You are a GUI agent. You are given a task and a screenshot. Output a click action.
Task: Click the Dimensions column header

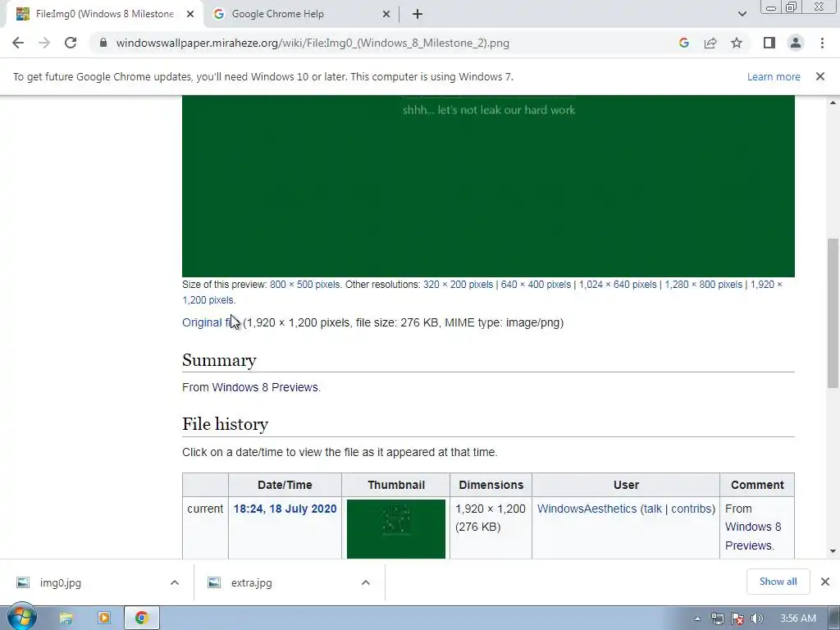point(491,485)
